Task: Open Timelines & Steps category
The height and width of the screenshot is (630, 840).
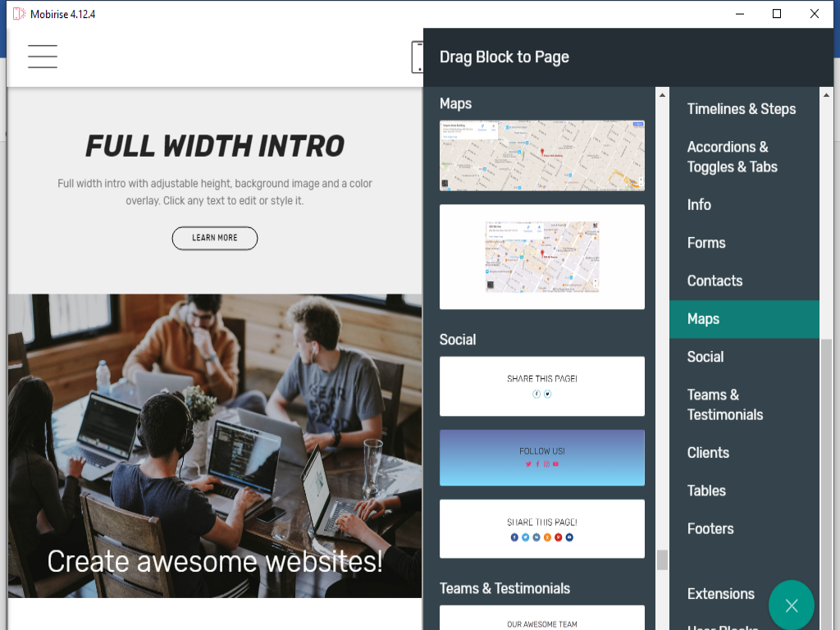Action: (741, 109)
